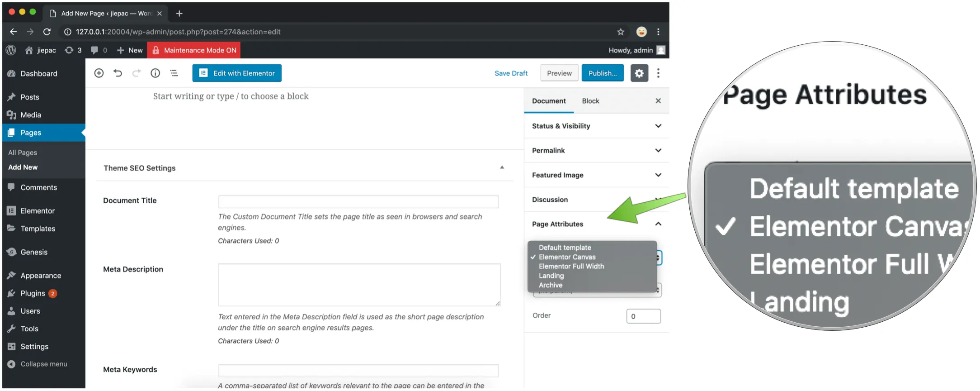Collapse the admin sidebar menu

tap(38, 364)
